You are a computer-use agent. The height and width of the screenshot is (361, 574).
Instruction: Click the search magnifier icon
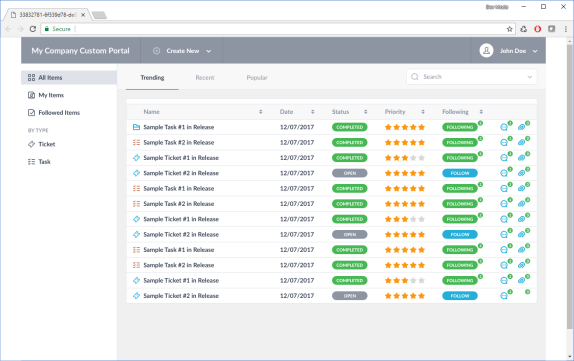tap(415, 77)
